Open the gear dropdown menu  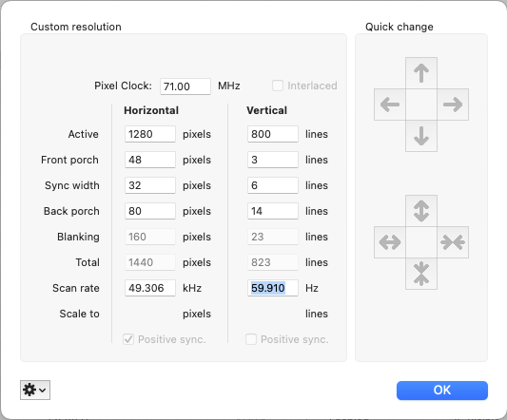[x=35, y=390]
